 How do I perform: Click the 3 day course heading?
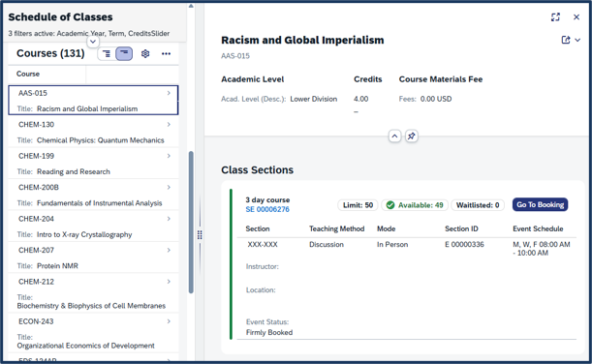pos(267,200)
